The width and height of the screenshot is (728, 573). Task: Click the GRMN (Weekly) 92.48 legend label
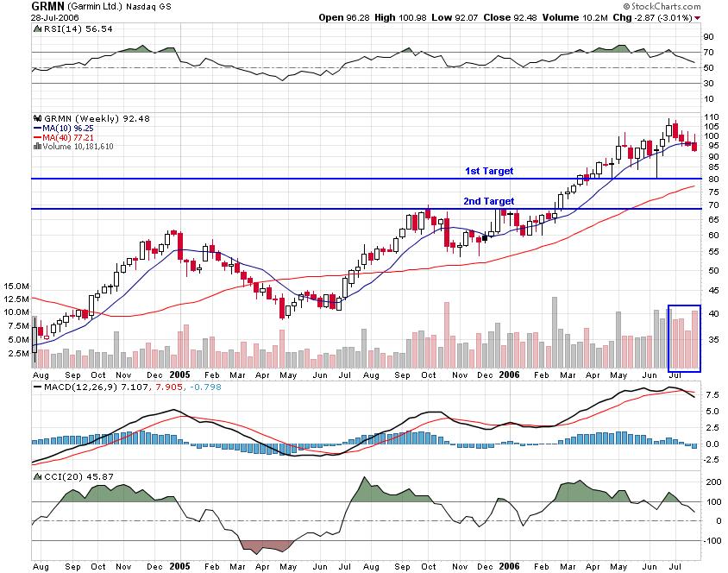(x=97, y=119)
